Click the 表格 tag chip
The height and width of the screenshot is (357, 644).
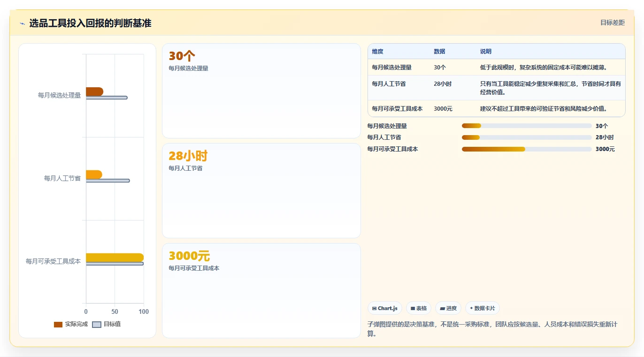(x=419, y=308)
